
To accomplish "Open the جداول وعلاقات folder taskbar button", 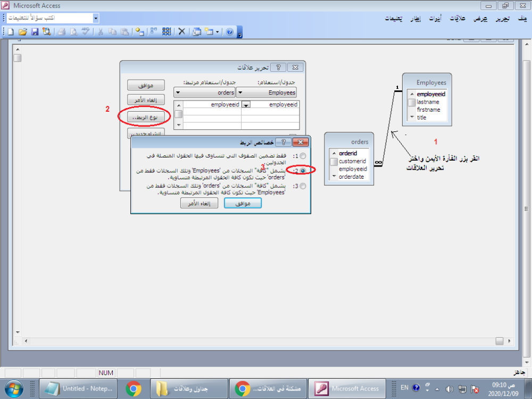I will coord(189,388).
